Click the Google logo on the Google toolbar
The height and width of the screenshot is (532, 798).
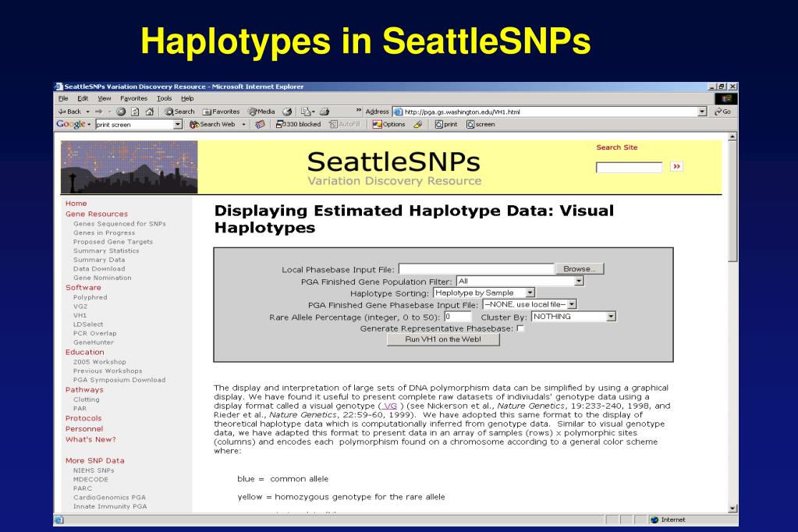[71, 124]
